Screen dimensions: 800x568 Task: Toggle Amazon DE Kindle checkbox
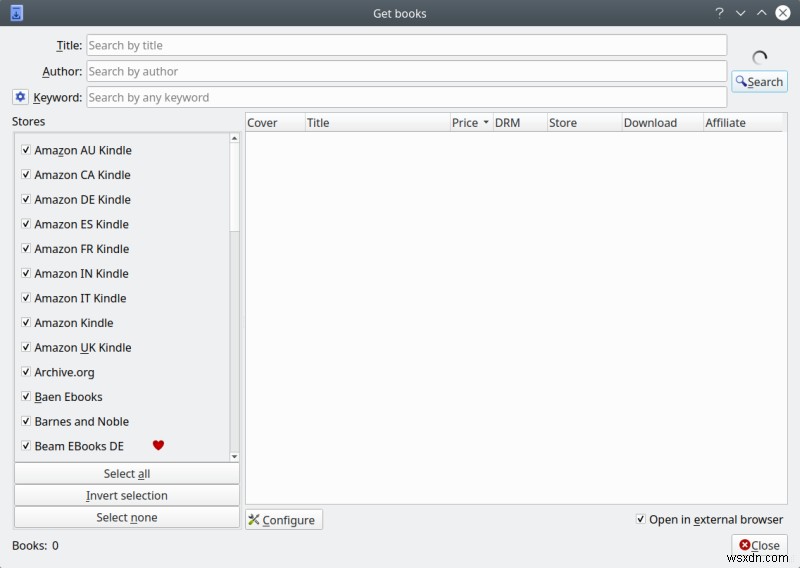26,199
